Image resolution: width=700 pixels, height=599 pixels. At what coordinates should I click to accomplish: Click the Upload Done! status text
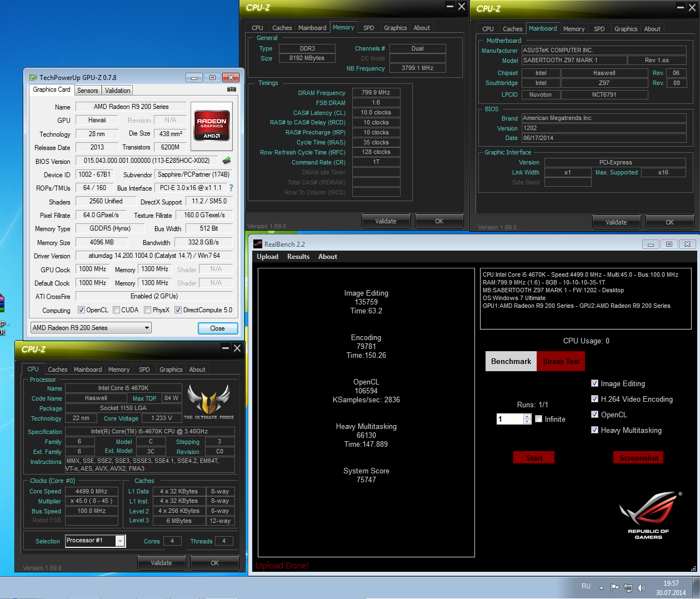click(282, 566)
